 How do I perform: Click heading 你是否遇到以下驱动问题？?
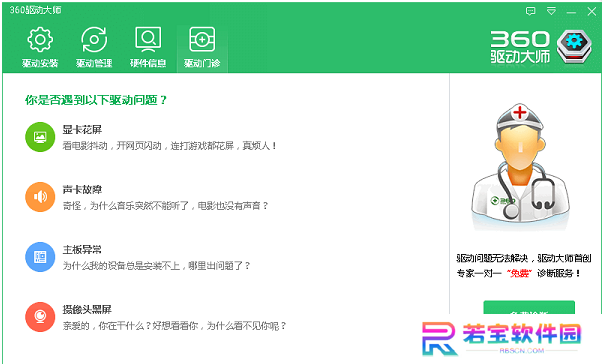click(x=96, y=100)
